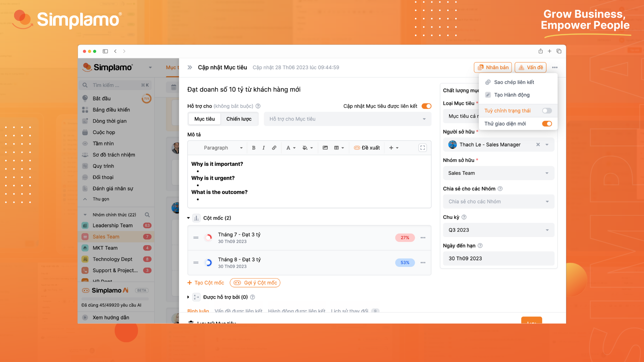
Task: Enable Tuỳ chỉnh trạng thái toggle
Action: pos(547,111)
